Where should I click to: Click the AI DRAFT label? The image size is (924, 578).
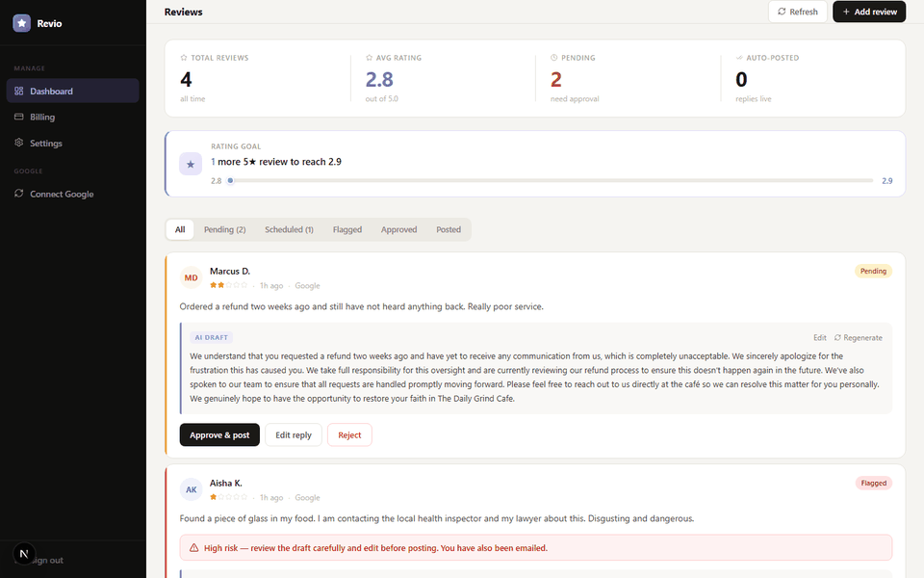click(x=211, y=337)
